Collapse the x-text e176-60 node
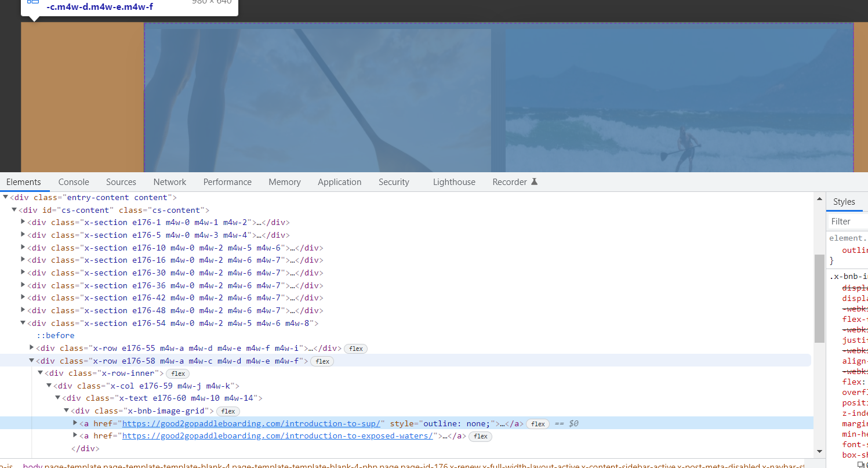868x468 pixels. (58, 398)
